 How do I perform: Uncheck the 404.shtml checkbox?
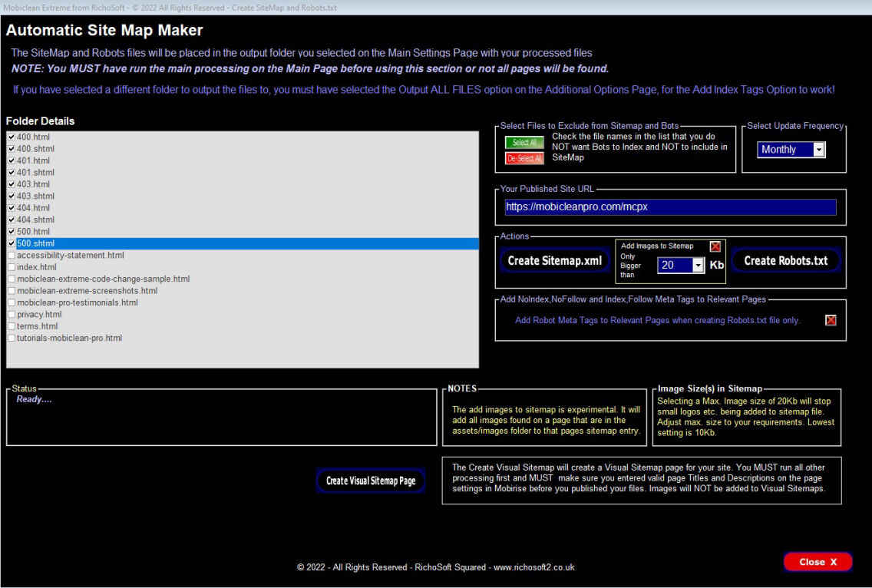(x=11, y=220)
